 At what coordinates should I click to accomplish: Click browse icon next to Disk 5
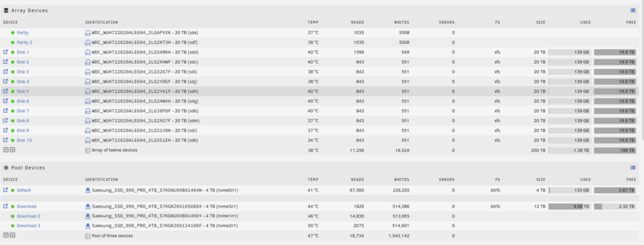click(5, 92)
